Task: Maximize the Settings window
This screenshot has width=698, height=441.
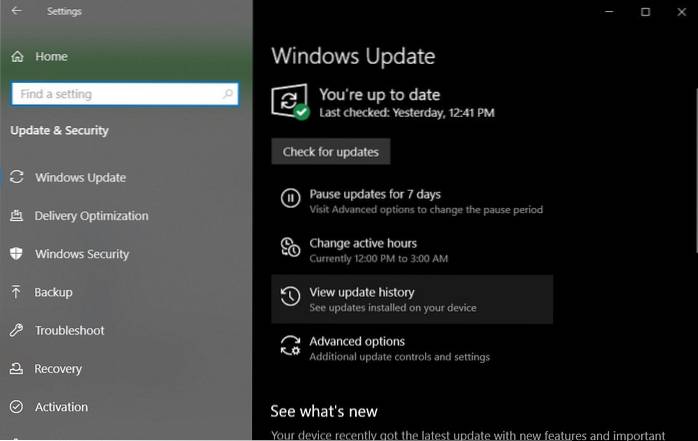Action: pos(645,12)
